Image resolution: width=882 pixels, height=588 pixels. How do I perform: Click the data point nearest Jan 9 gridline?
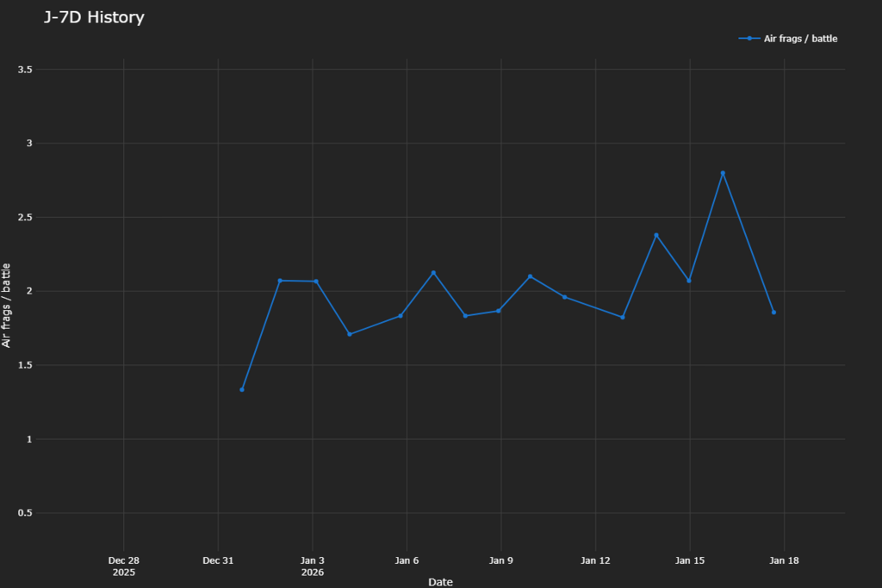[x=498, y=311]
